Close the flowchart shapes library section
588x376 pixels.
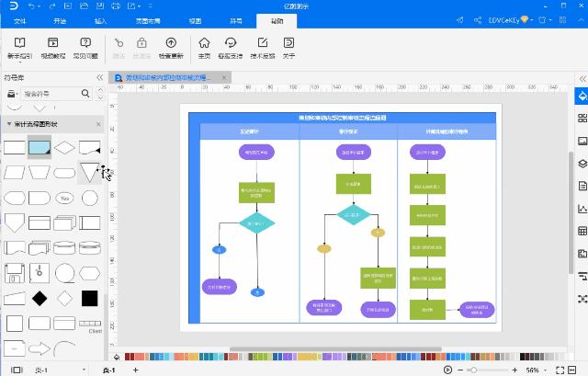98,124
